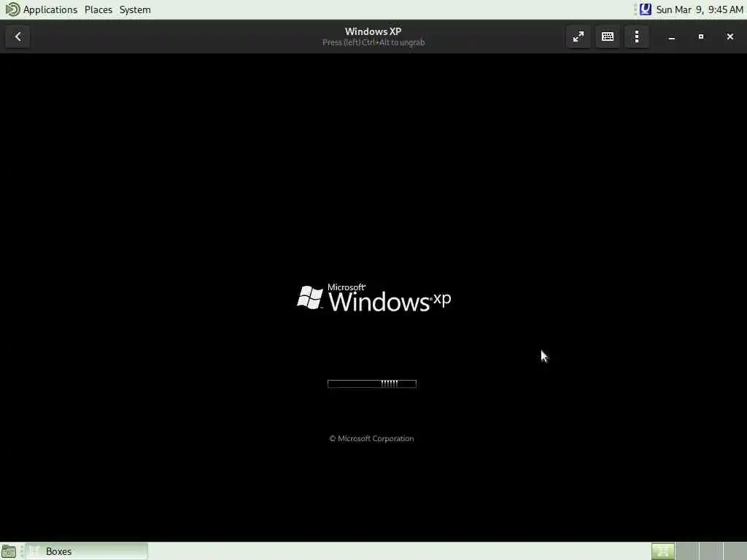This screenshot has height=560, width=747.
Task: Click the © Microsoft Corporation text
Action: pos(371,438)
